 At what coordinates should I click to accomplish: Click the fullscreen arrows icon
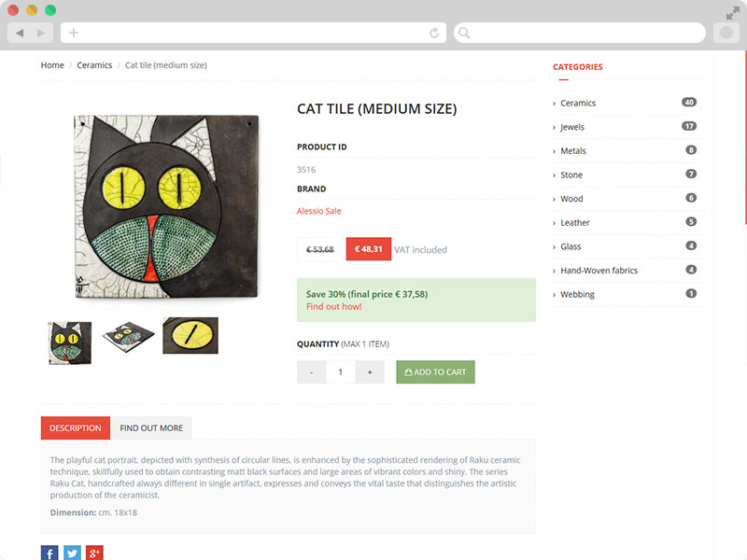click(x=733, y=13)
